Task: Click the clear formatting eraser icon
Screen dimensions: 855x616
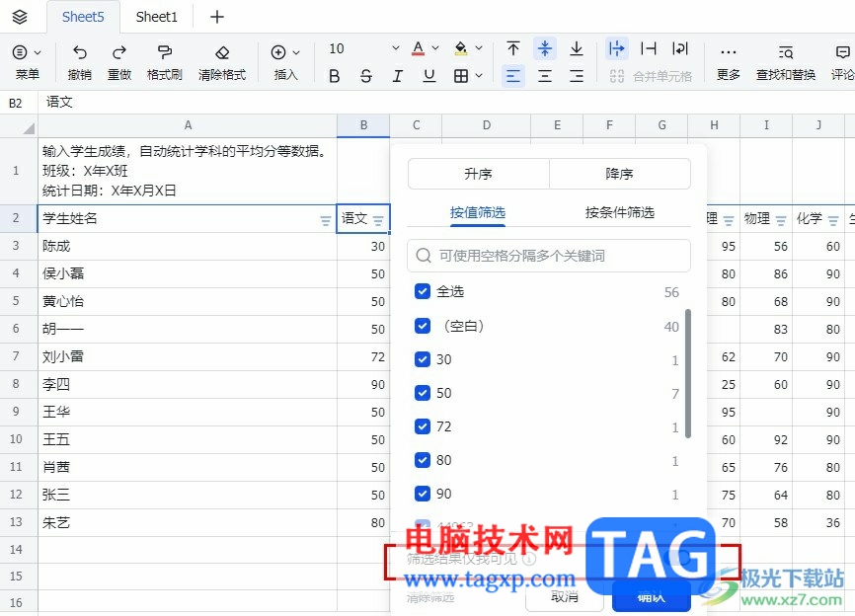Action: (222, 52)
